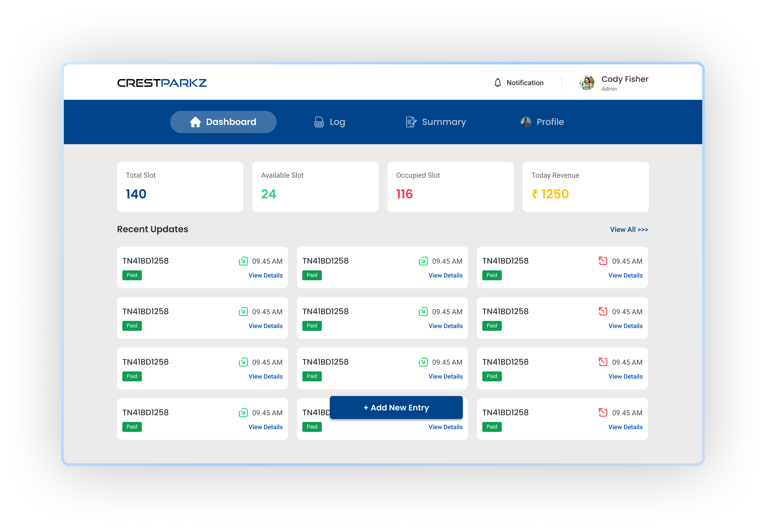Click the Profile tab avatar icon
This screenshot has height=532, width=766.
tap(526, 122)
